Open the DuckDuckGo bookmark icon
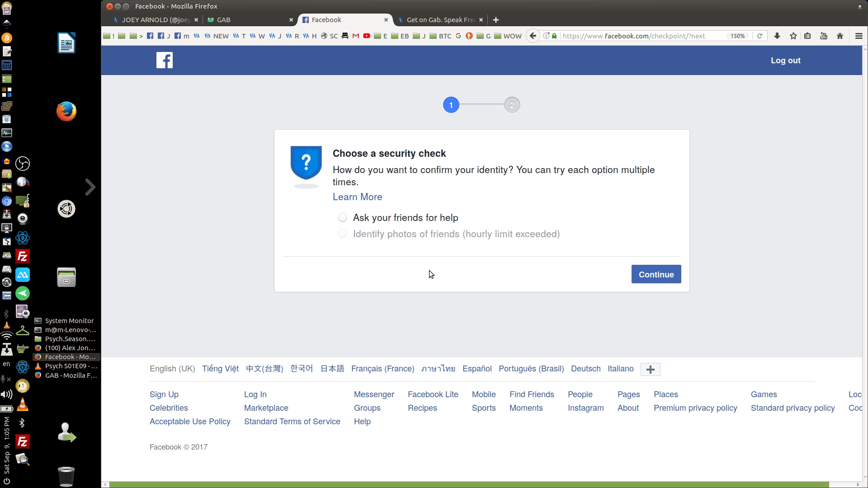Viewport: 868px width, 488px height. pyautogui.click(x=469, y=36)
